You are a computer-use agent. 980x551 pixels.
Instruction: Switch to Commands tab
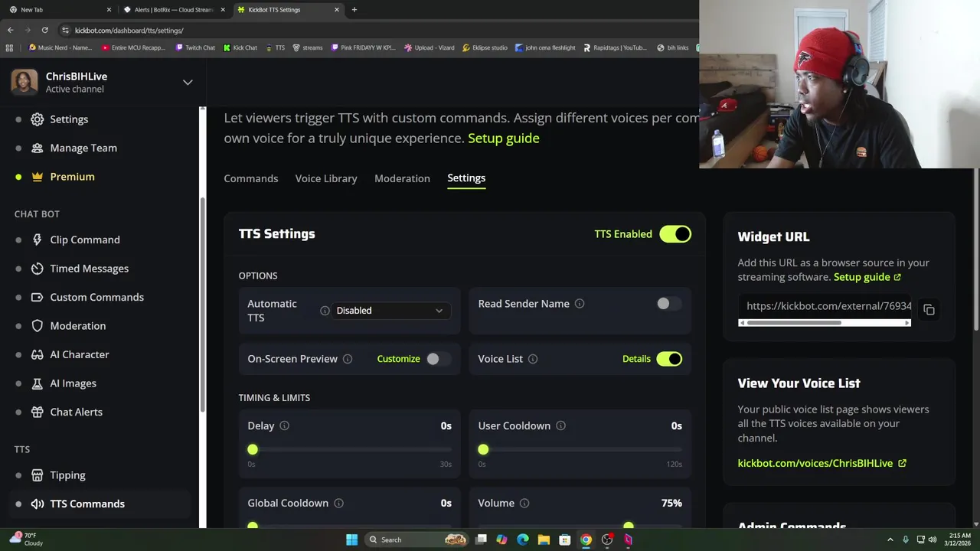tap(251, 178)
